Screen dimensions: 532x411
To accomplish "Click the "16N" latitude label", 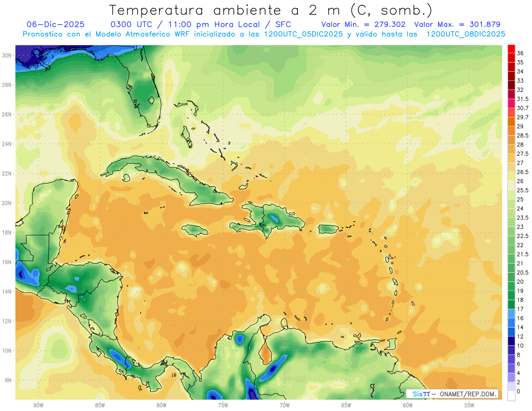I will point(8,262).
